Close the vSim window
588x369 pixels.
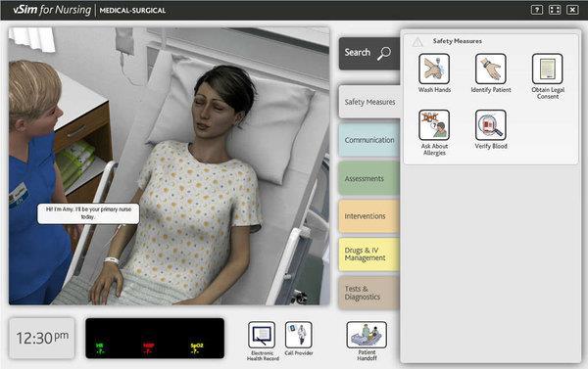[x=572, y=10]
